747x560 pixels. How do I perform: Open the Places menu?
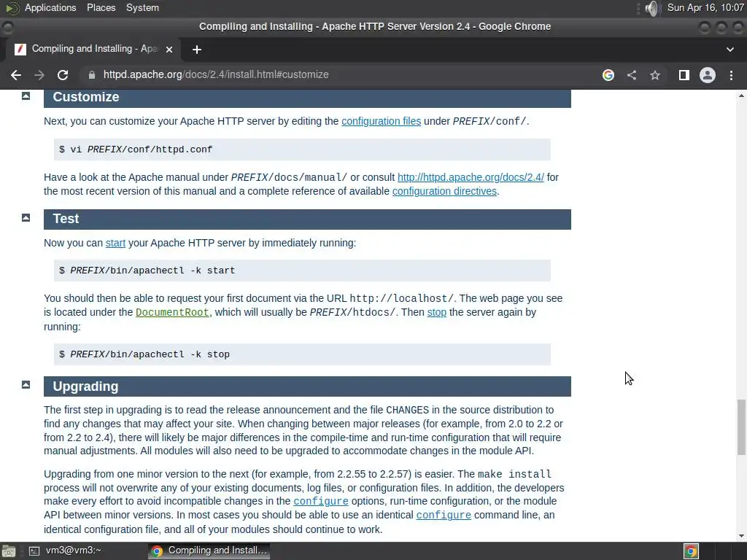[x=101, y=7]
